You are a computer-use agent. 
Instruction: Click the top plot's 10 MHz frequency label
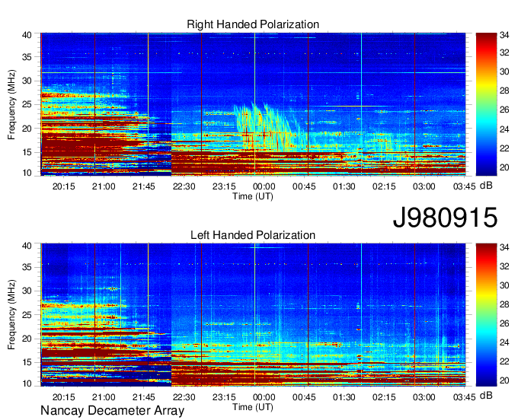(x=27, y=173)
